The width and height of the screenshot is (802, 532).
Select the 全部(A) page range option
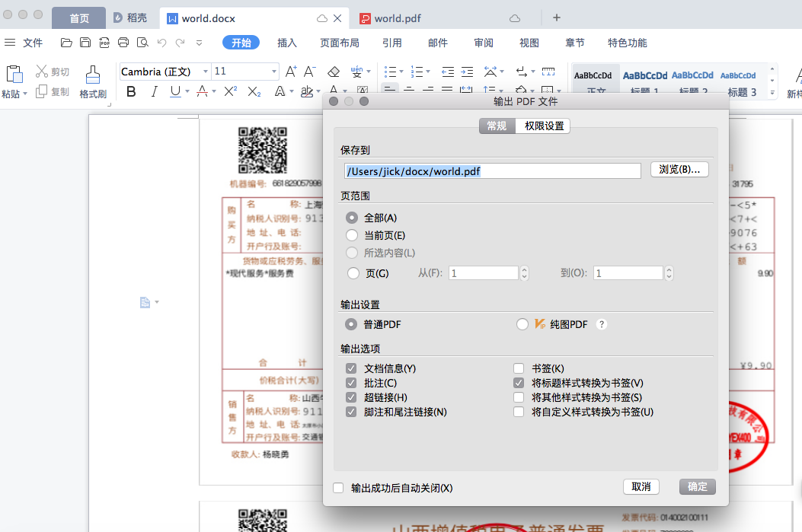[352, 217]
